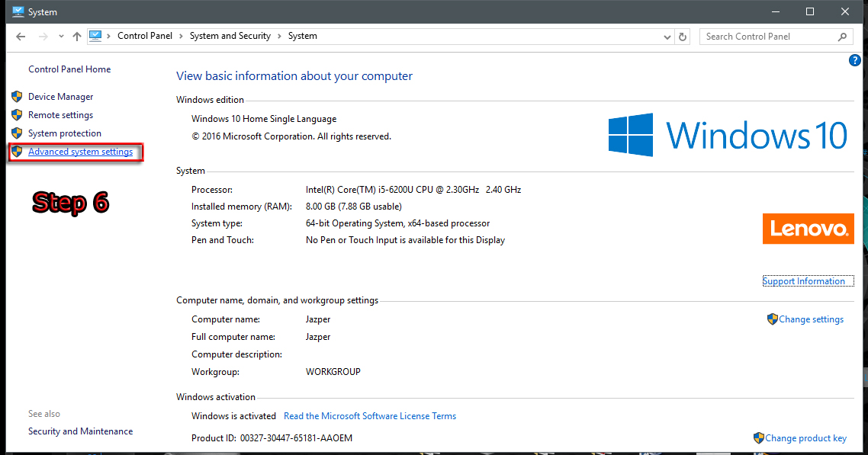Image resolution: width=868 pixels, height=455 pixels.
Task: Click Change settings for computer name
Action: [x=812, y=319]
